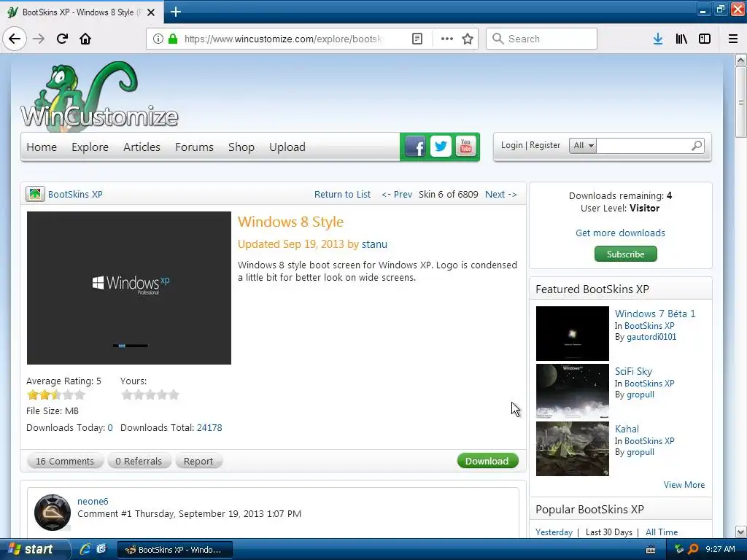The image size is (747, 560).
Task: Open the Windows Start menu
Action: [x=34, y=549]
